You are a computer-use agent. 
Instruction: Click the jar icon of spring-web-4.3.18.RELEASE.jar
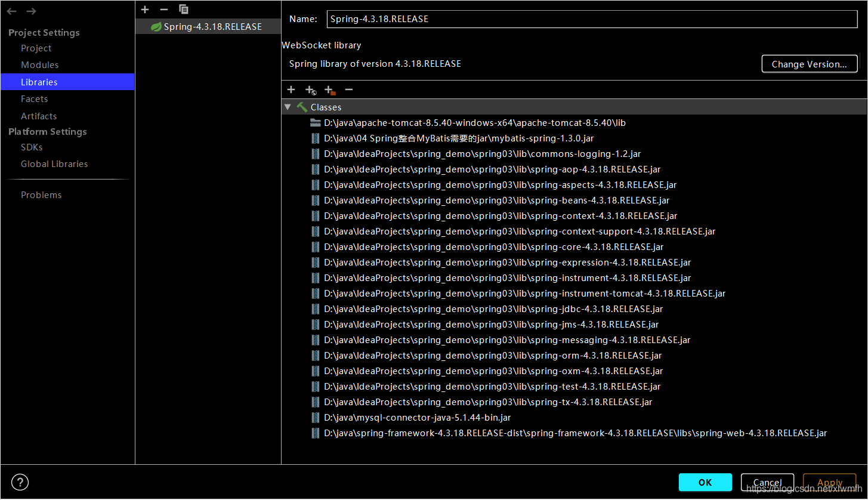tap(316, 433)
